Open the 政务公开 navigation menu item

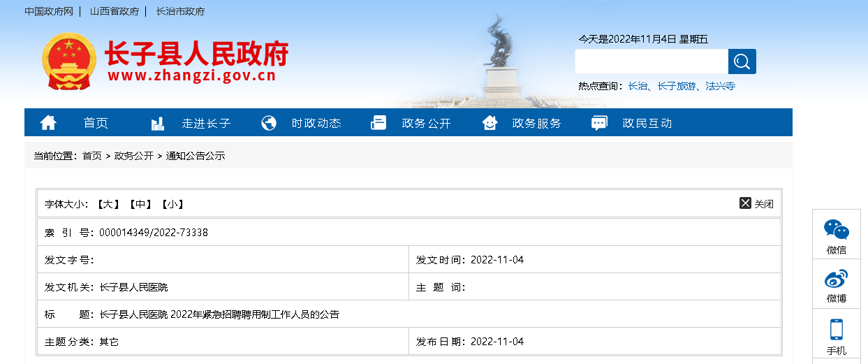click(x=427, y=123)
